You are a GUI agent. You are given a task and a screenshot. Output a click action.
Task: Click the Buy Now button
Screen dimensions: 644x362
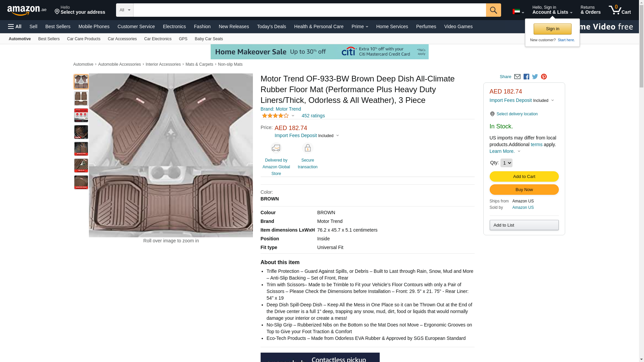click(524, 190)
